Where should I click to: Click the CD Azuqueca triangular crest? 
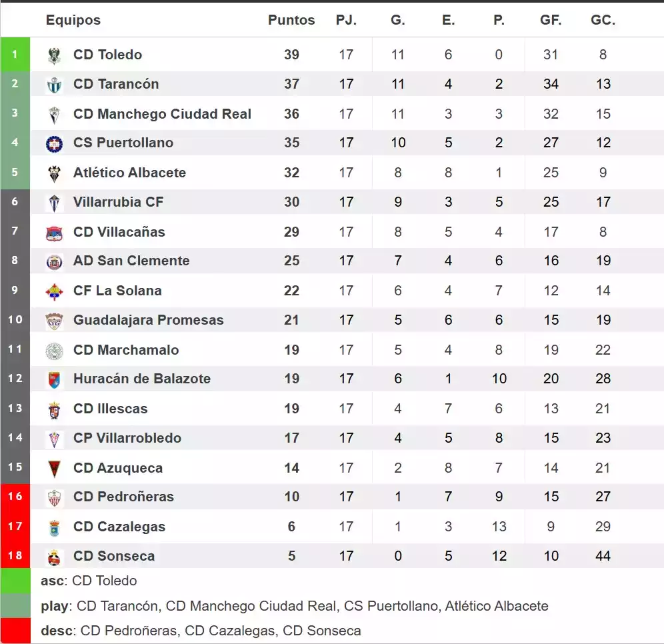tap(54, 469)
